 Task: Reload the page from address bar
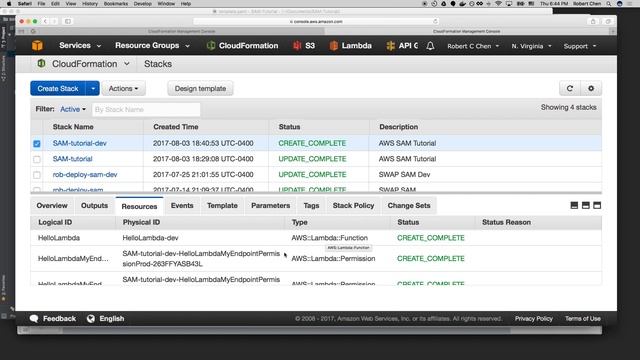435,21
